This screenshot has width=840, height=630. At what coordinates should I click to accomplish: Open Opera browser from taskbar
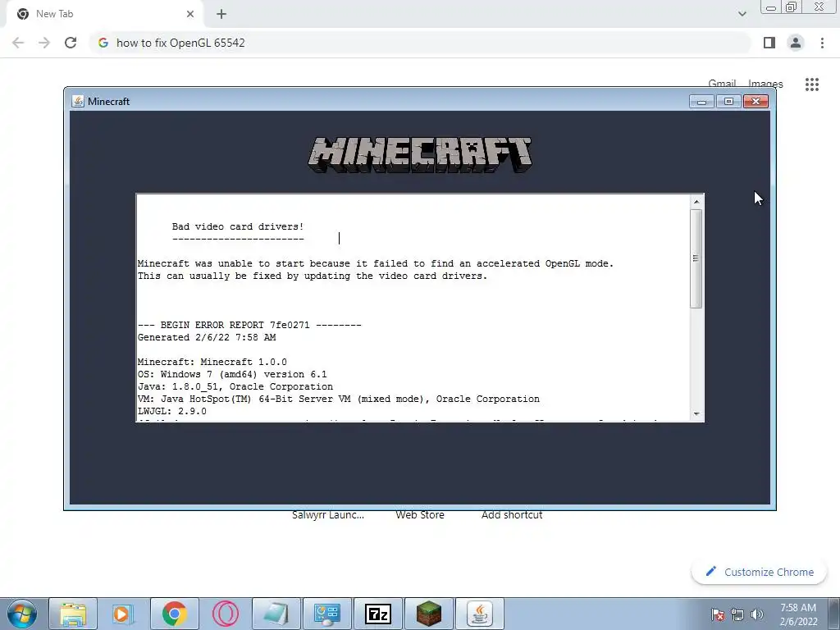(x=225, y=614)
